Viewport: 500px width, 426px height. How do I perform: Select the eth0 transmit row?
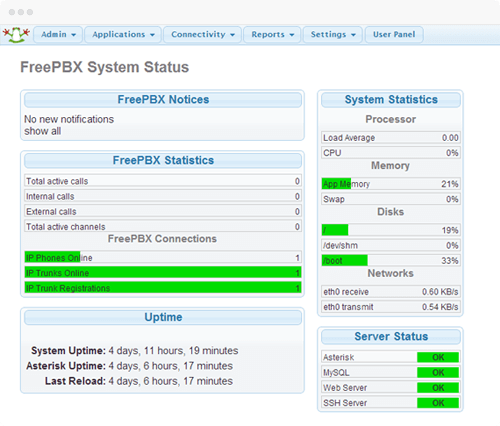click(x=391, y=307)
